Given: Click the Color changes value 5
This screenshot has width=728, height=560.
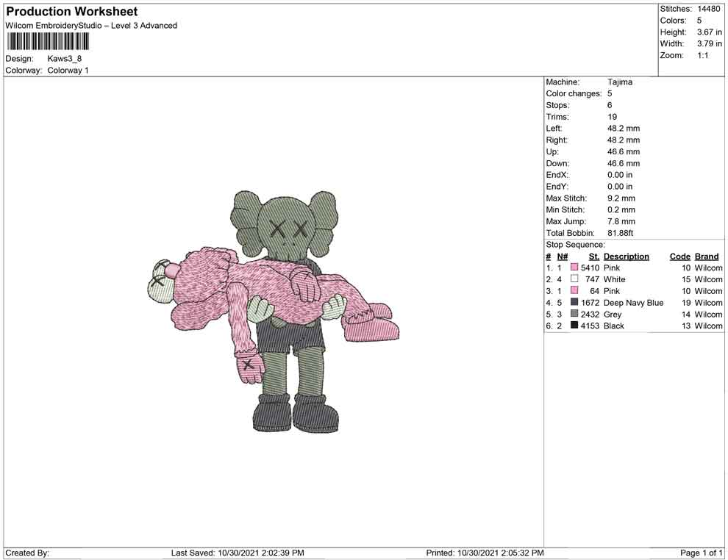Looking at the screenshot, I should [x=610, y=93].
